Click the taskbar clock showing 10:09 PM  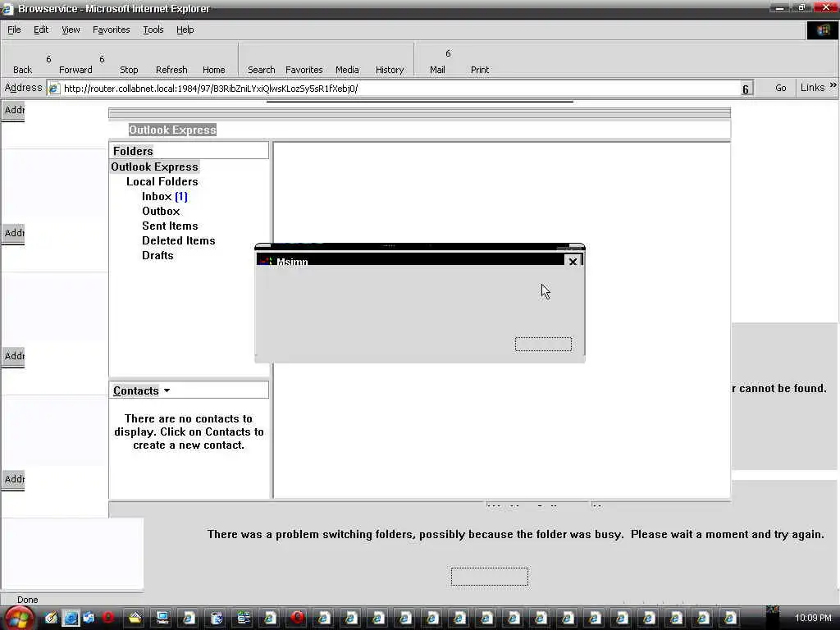pyautogui.click(x=813, y=618)
